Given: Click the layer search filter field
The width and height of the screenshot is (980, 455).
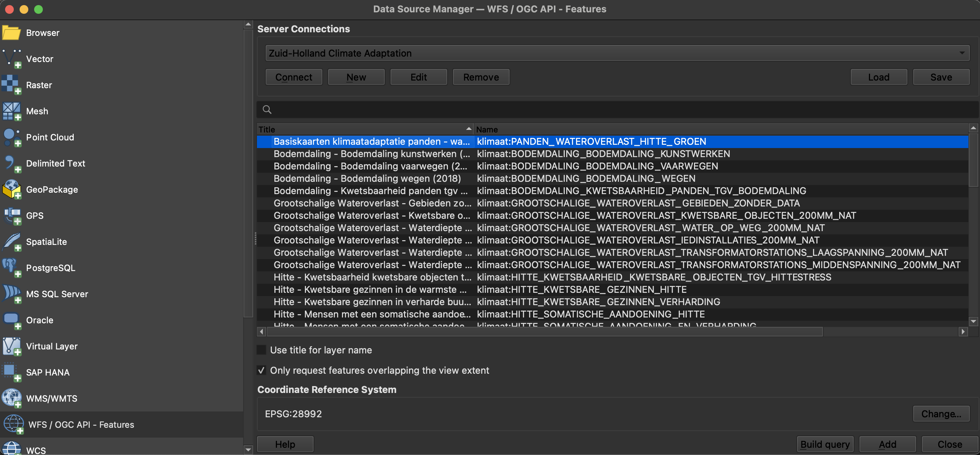Looking at the screenshot, I should tap(616, 110).
